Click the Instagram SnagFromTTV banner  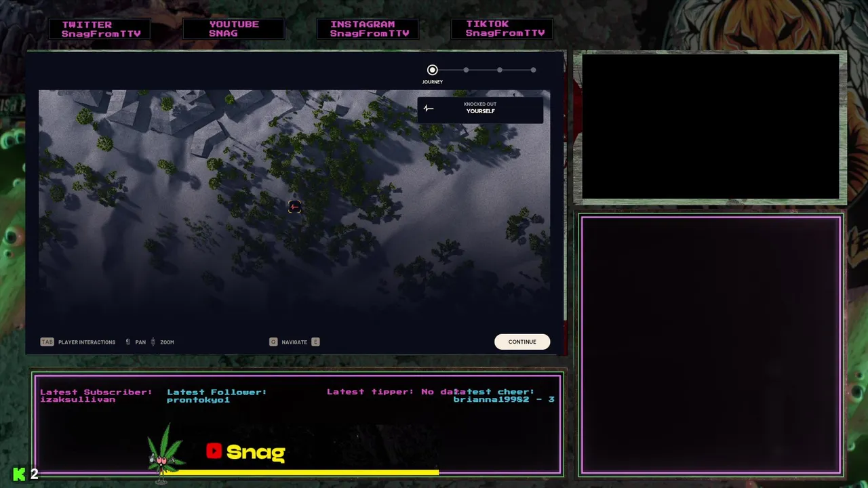(x=369, y=29)
